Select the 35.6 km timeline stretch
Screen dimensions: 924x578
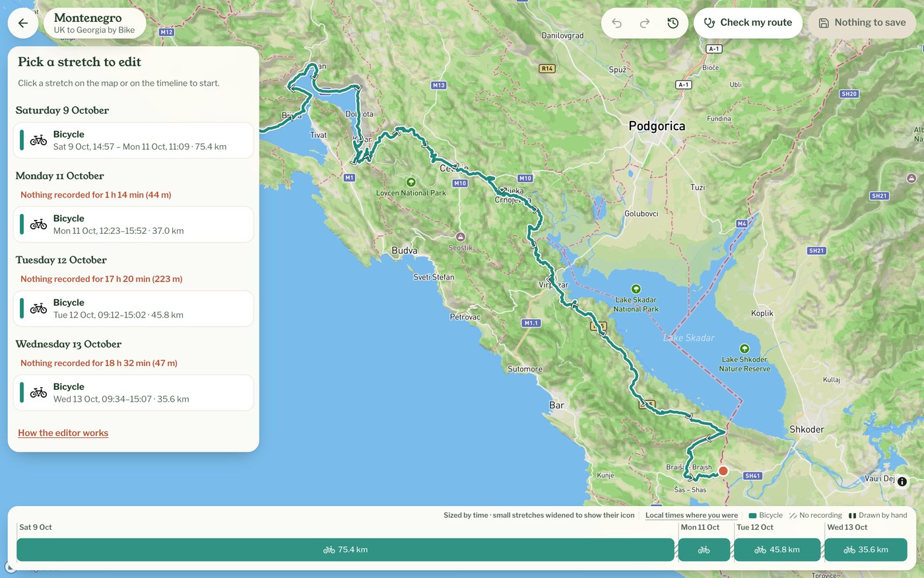coord(866,550)
